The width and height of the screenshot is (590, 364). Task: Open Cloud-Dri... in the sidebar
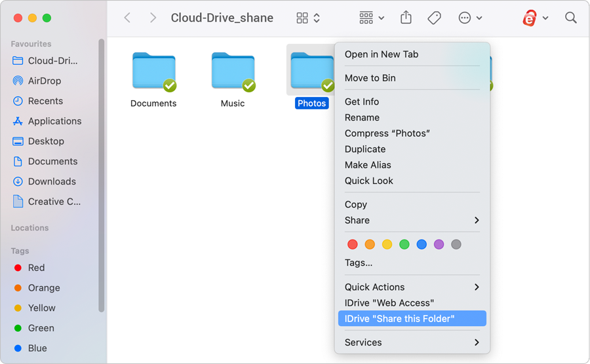point(52,61)
